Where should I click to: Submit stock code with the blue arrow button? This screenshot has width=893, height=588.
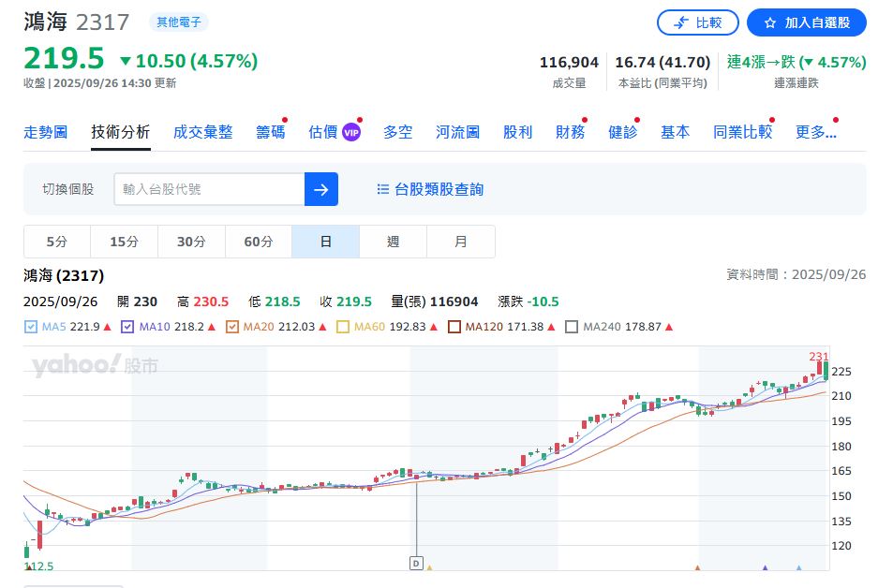(x=321, y=189)
